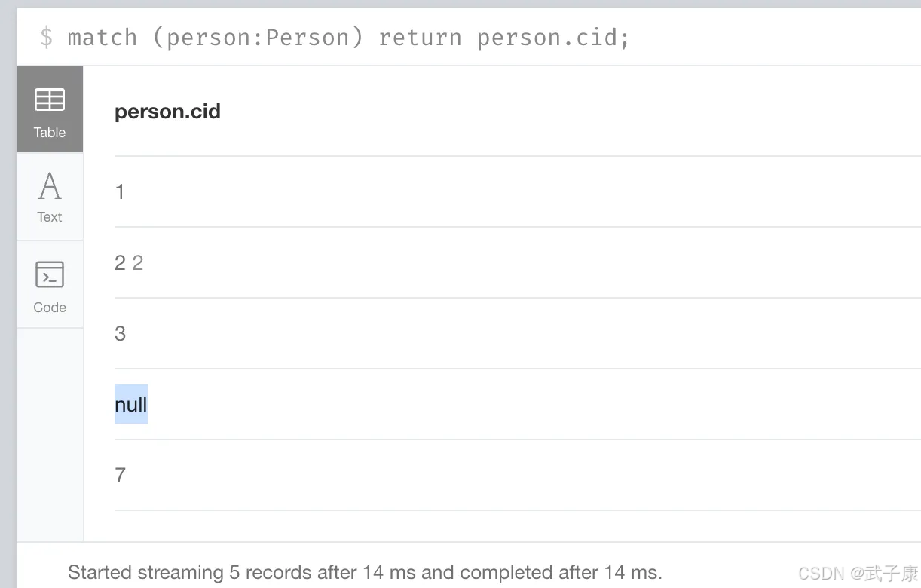Select the row containing value 7

(x=120, y=475)
